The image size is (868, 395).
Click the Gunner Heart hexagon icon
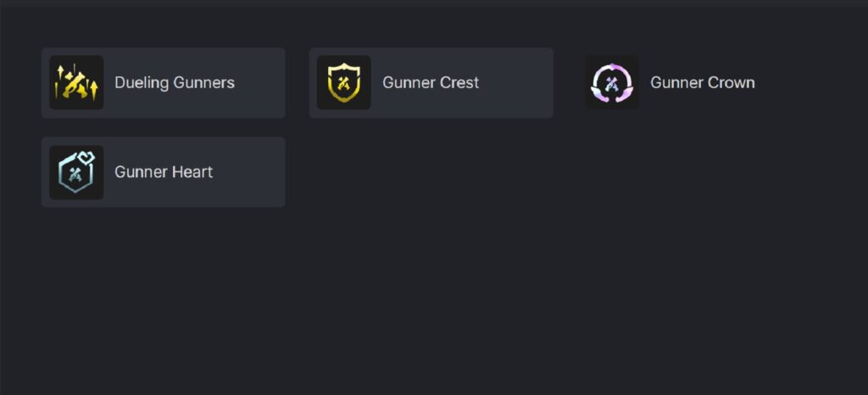click(x=76, y=172)
